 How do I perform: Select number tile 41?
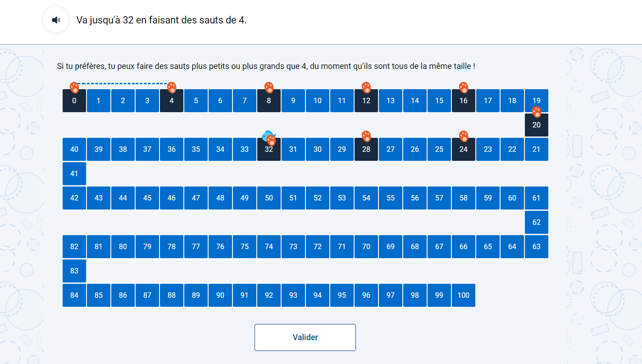coord(74,173)
